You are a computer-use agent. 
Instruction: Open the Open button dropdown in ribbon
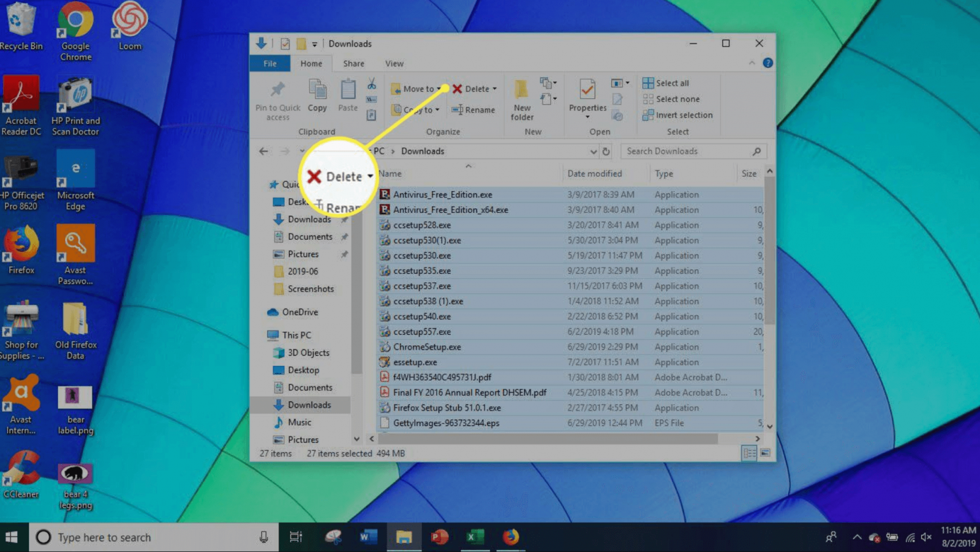pyautogui.click(x=620, y=83)
